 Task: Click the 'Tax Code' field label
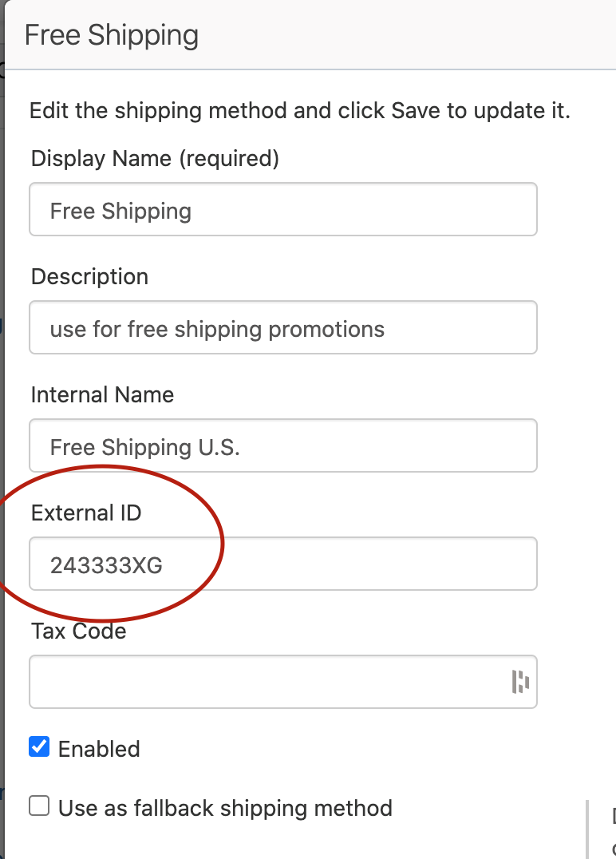point(78,631)
